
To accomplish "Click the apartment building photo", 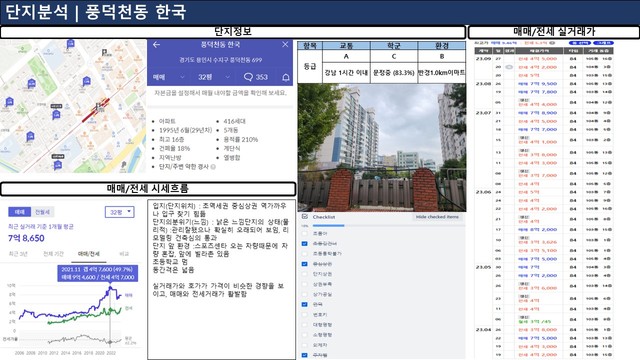I will coord(382,147).
